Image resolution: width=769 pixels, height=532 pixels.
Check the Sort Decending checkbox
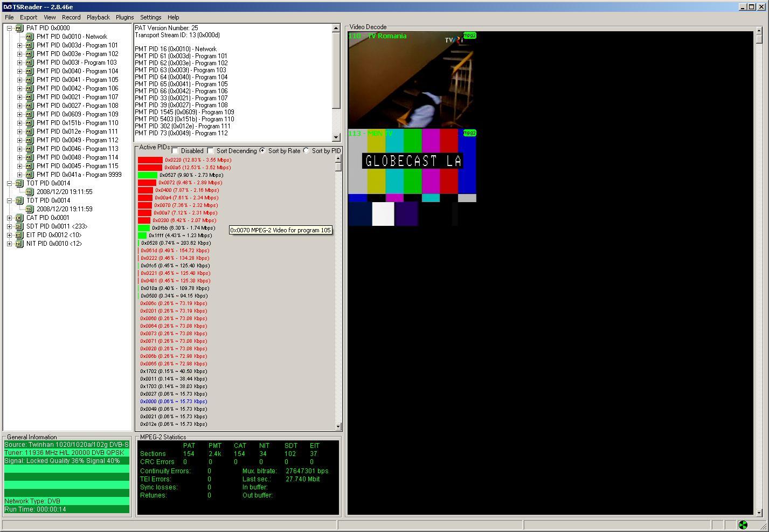(211, 151)
